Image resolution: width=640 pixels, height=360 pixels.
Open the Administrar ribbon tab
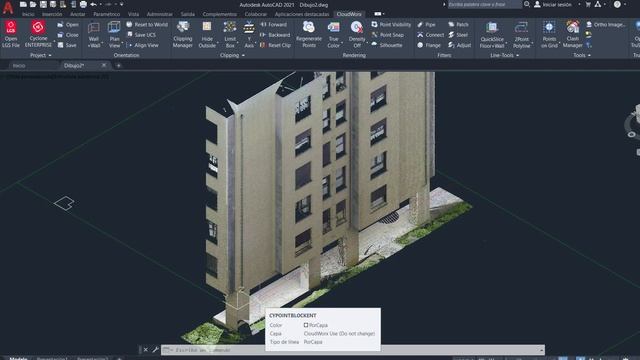pyautogui.click(x=160, y=14)
